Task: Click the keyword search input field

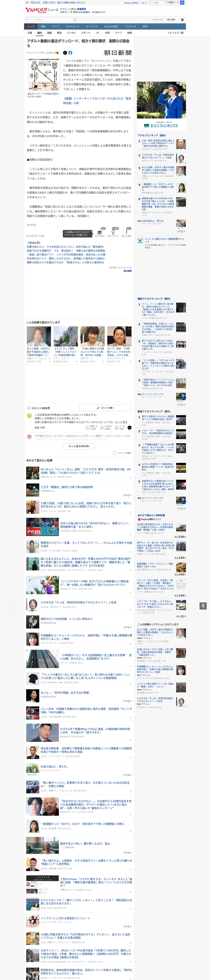Action: point(49,20)
